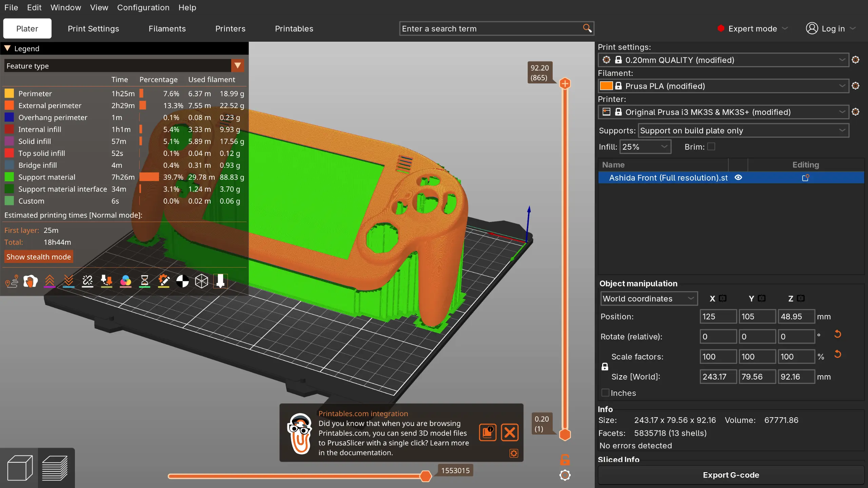
Task: Toggle the Color changes icon in legend
Action: 125,281
